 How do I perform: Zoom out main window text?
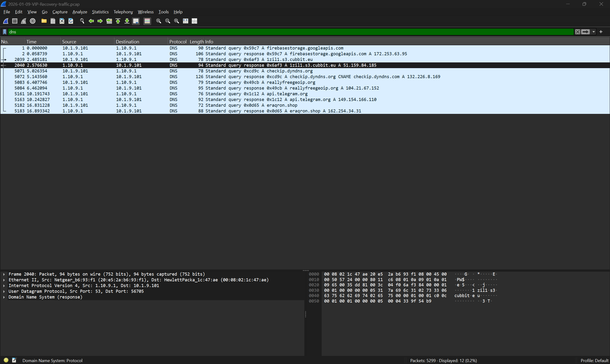click(168, 21)
